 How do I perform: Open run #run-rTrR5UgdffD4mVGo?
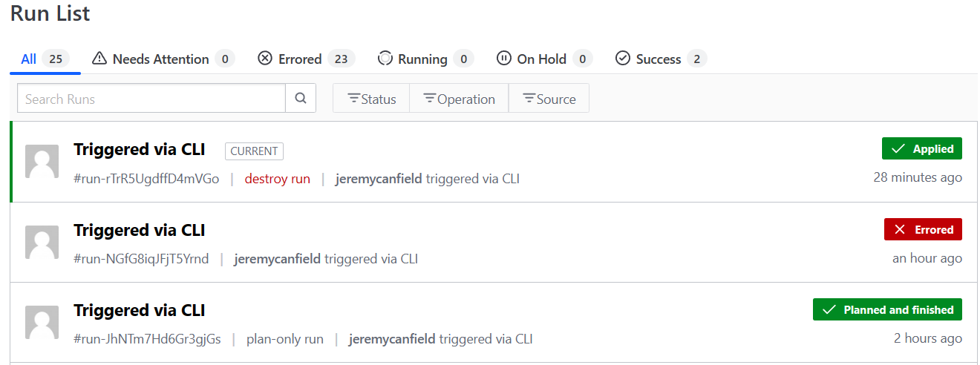146,179
